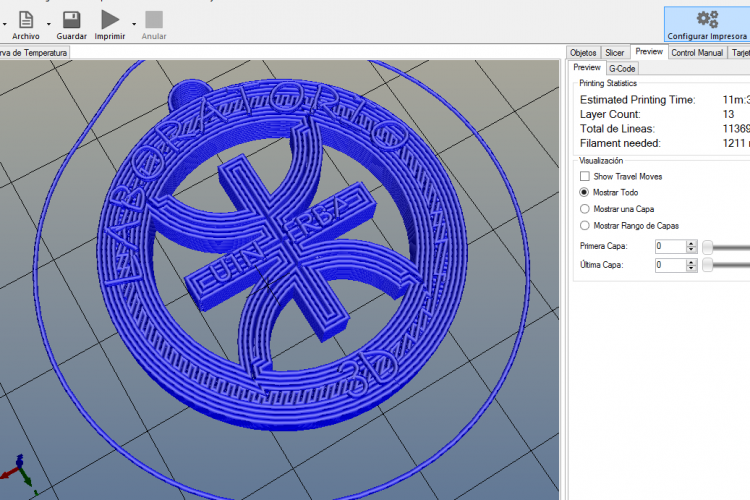
Task: Open the dropdown arrow beside Imprimir
Action: coord(134,22)
